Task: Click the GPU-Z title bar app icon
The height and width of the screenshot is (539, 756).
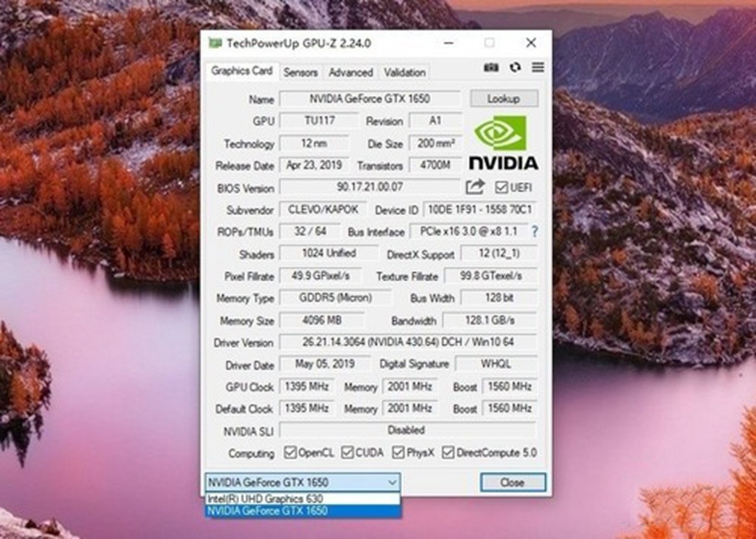Action: click(215, 43)
